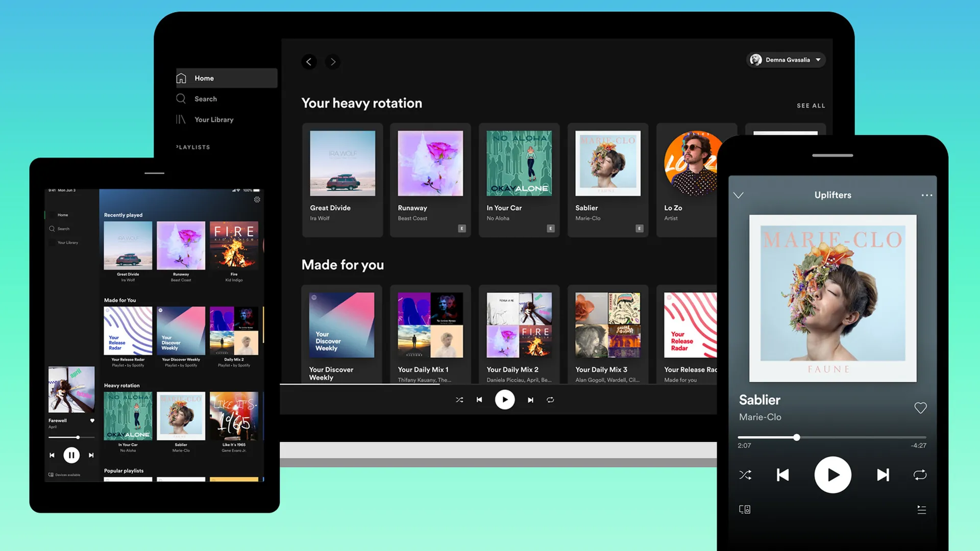Open the Your Daily Mix 1 playlist thumbnail
Image resolution: width=980 pixels, height=551 pixels.
[430, 325]
